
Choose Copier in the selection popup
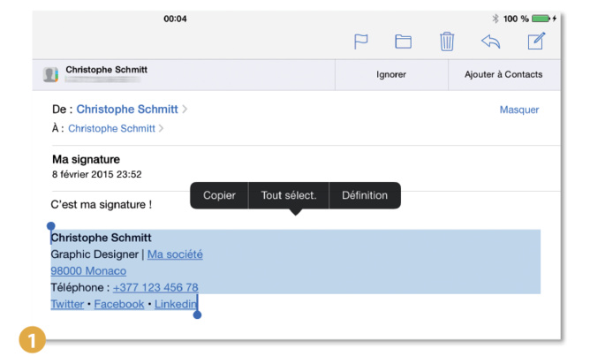pos(219,195)
